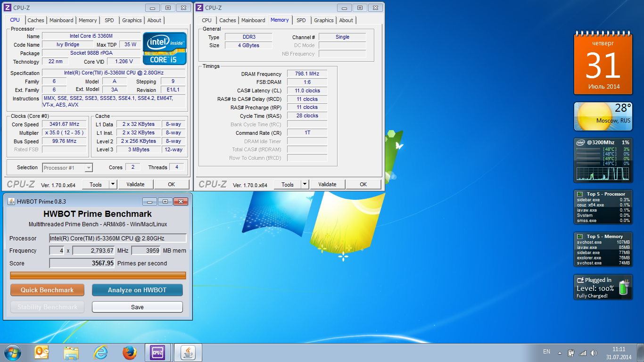Click the 2,793.67 MHz frequency field
Viewport: 644px width, 362px height.
[x=93, y=250]
